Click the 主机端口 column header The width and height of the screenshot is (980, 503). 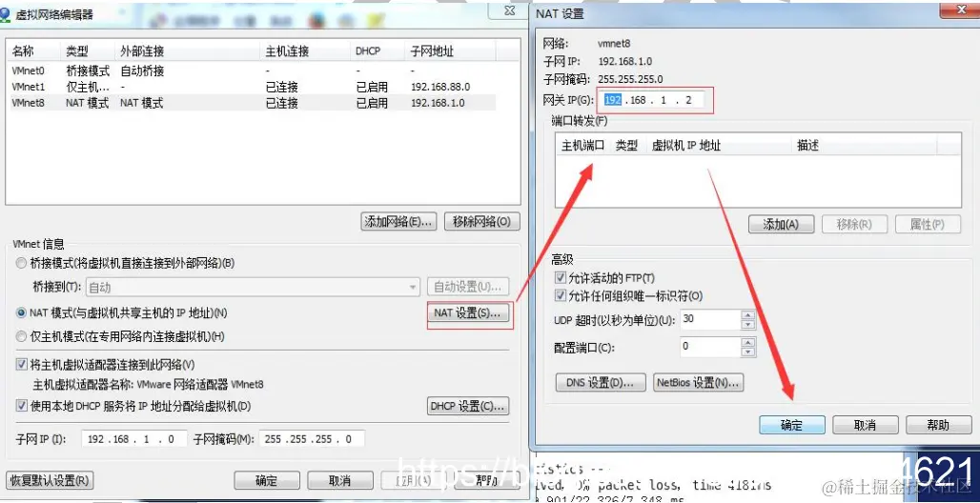tap(582, 146)
